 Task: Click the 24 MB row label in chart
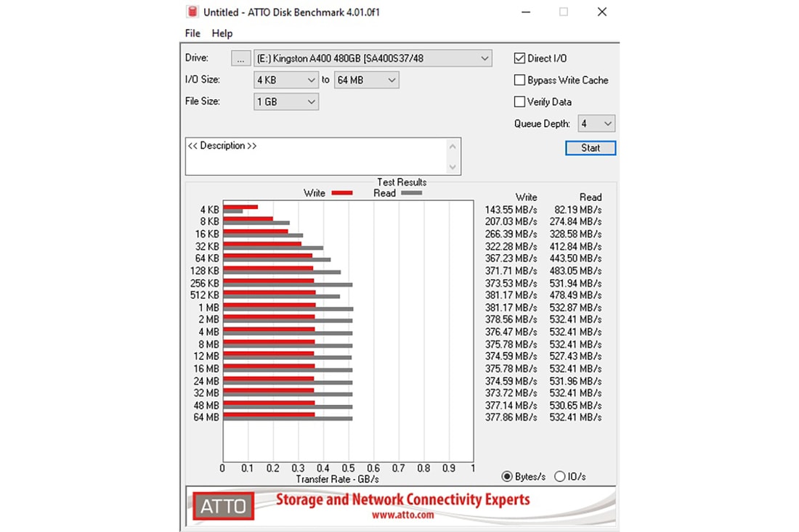[x=206, y=381]
